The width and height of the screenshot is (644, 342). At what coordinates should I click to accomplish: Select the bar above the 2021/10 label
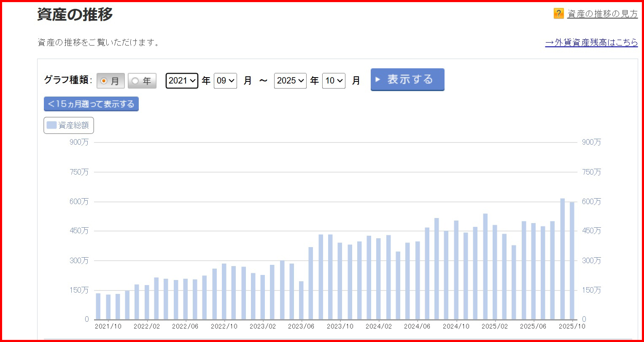[108, 307]
